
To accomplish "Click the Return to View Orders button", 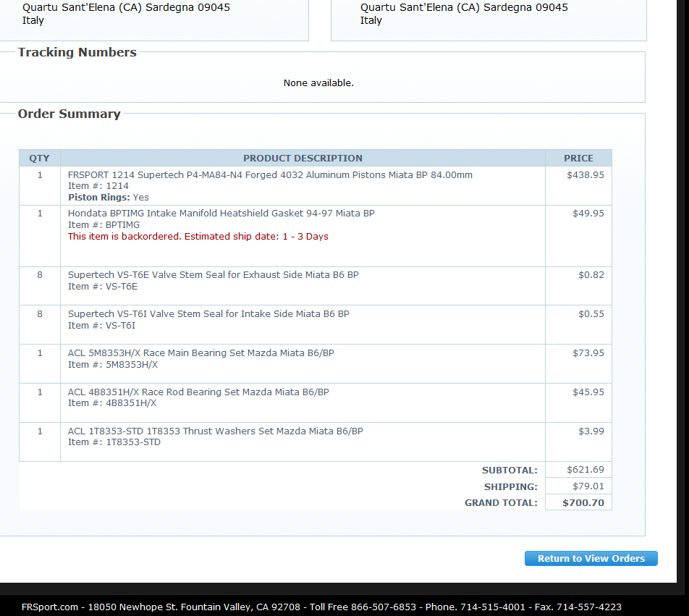I will click(591, 558).
